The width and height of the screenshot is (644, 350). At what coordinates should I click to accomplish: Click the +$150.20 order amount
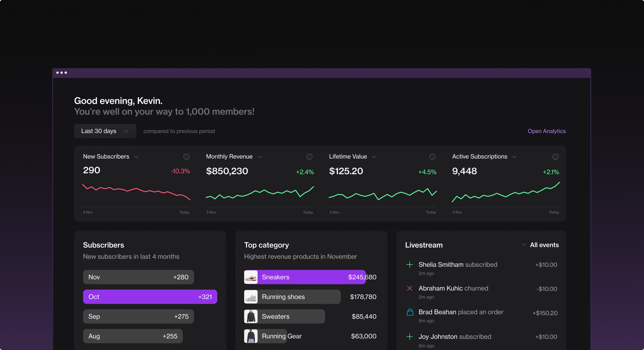click(545, 313)
